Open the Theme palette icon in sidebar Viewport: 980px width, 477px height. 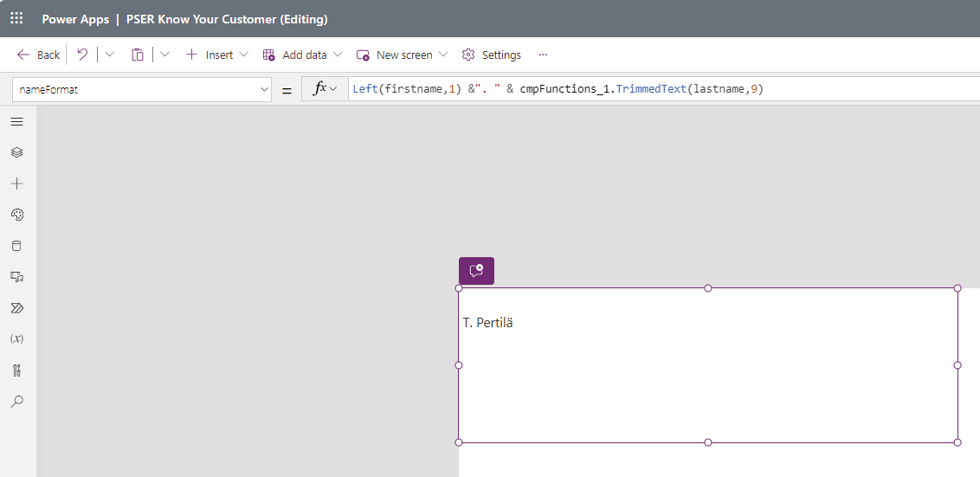tap(16, 215)
